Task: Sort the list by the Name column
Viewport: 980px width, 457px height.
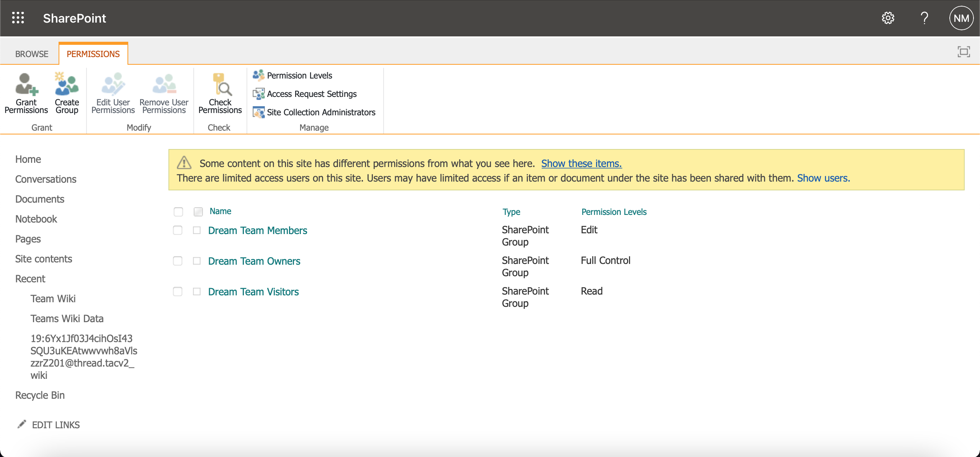Action: 220,211
